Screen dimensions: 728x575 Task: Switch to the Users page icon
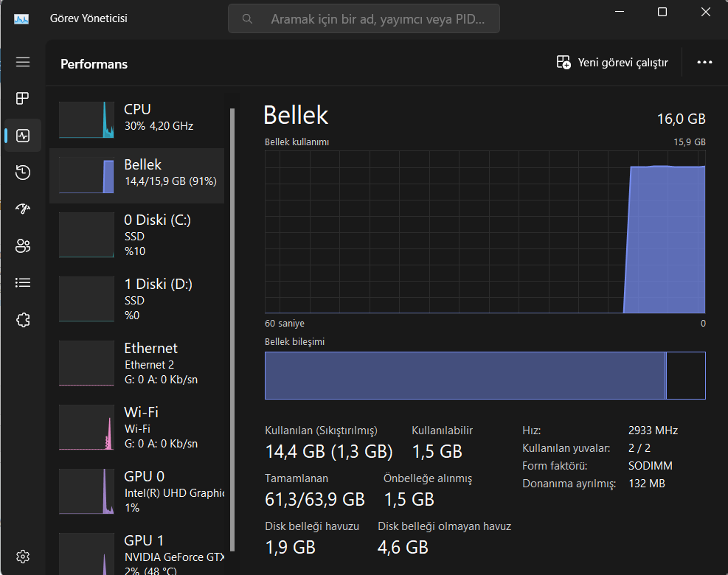pyautogui.click(x=23, y=245)
